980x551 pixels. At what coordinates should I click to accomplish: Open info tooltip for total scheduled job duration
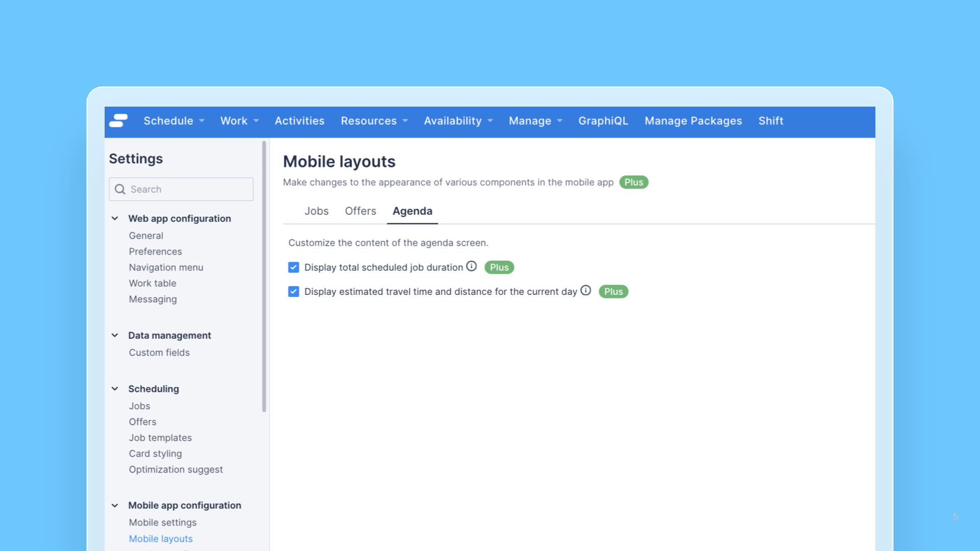coord(472,266)
